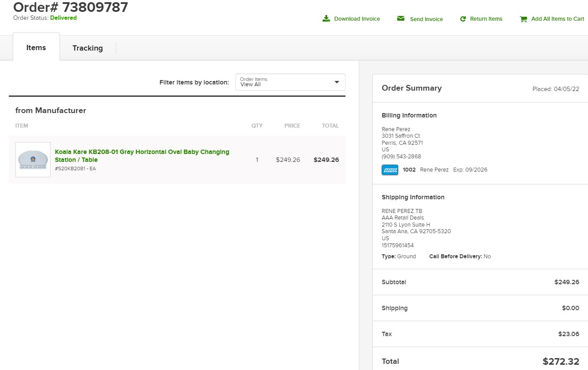The height and width of the screenshot is (370, 588).
Task: Click the download arrow icon beside Download Invoice
Action: (x=326, y=18)
